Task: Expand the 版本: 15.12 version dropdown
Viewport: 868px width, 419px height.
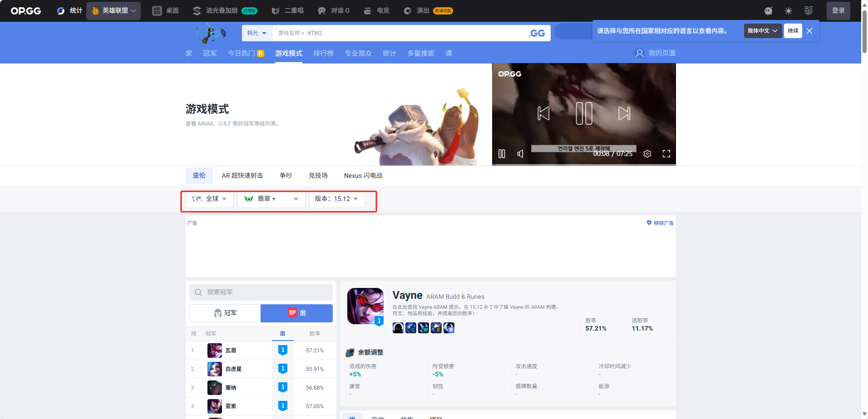Action: (x=337, y=199)
